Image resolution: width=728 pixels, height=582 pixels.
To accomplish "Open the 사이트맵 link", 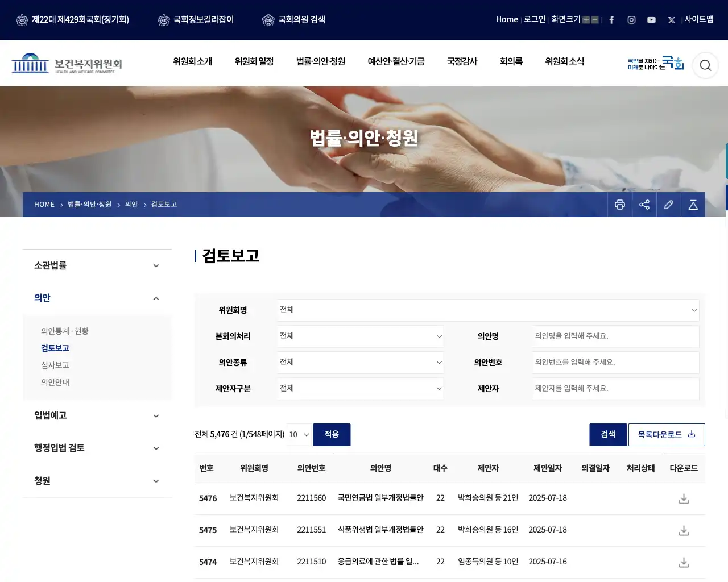I will (x=699, y=19).
